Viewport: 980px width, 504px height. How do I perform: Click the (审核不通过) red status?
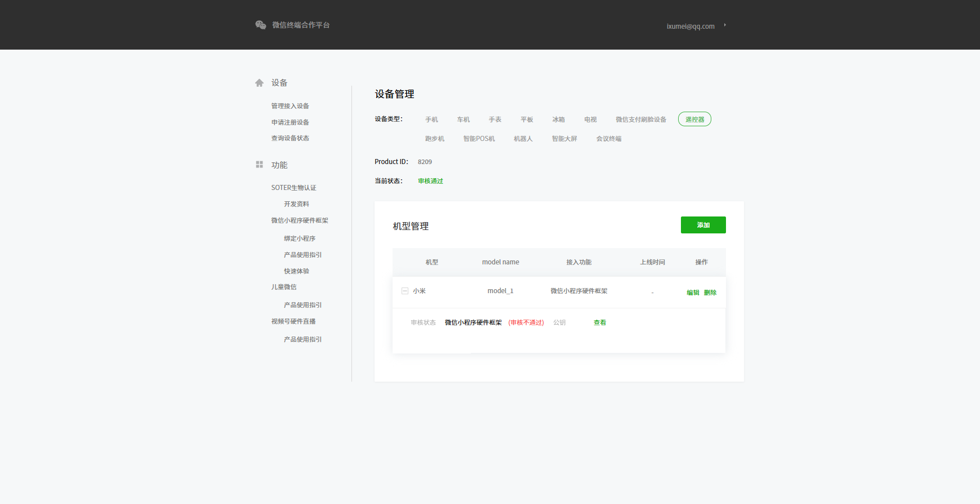click(526, 322)
